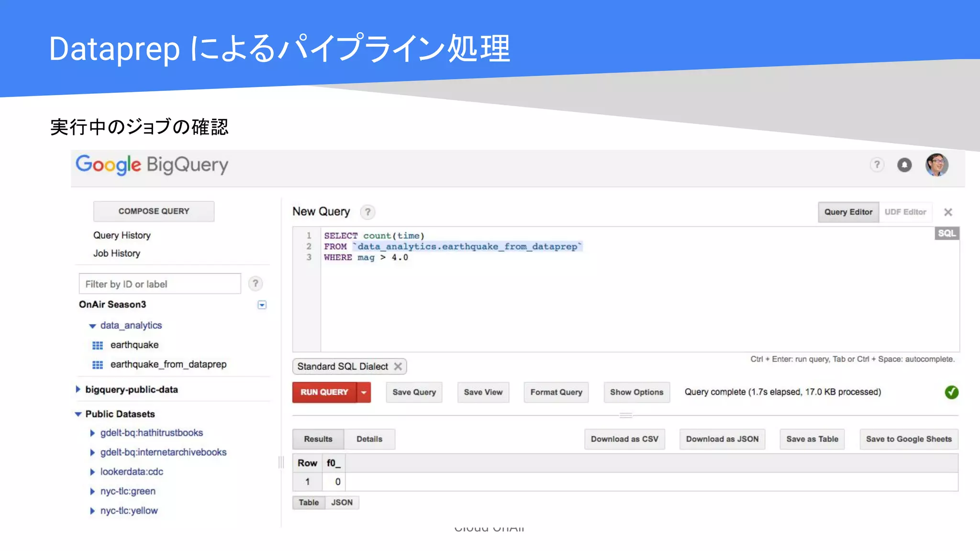The image size is (980, 551).
Task: Expand gdelt-bq:internetarchivebooks dataset
Action: tap(92, 452)
